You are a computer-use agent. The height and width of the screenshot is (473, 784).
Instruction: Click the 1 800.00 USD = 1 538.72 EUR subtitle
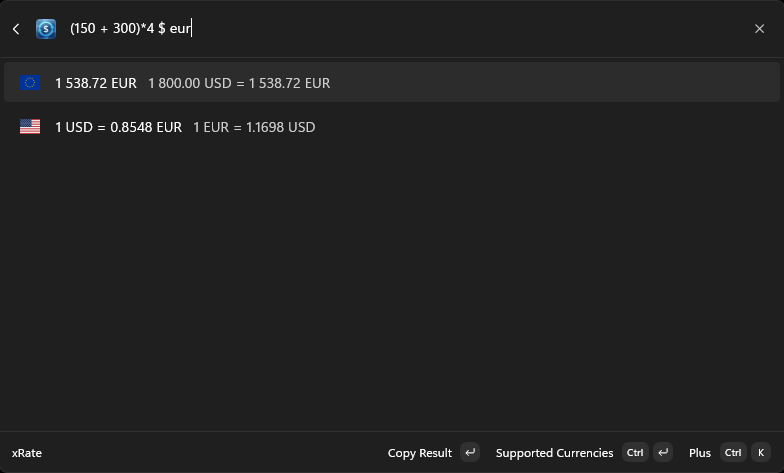click(239, 83)
